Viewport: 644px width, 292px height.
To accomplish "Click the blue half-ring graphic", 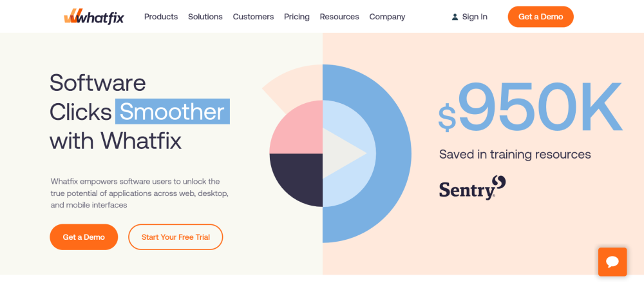I will click(394, 153).
